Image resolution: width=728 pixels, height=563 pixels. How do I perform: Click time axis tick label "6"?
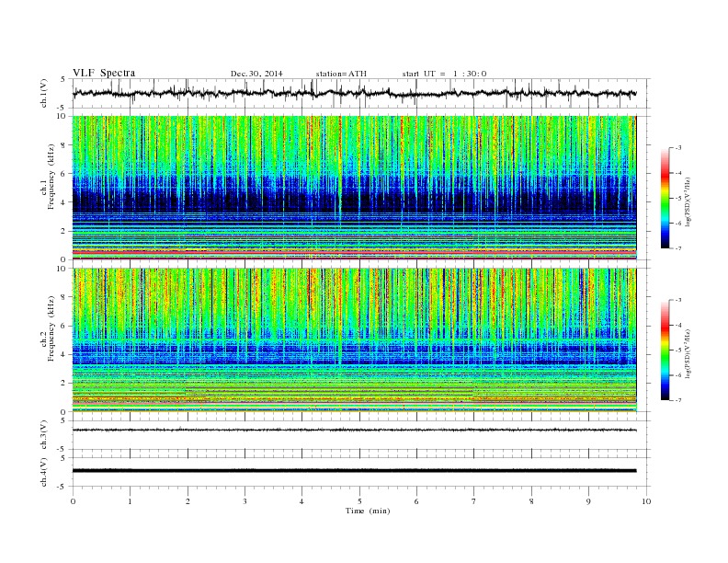point(416,501)
